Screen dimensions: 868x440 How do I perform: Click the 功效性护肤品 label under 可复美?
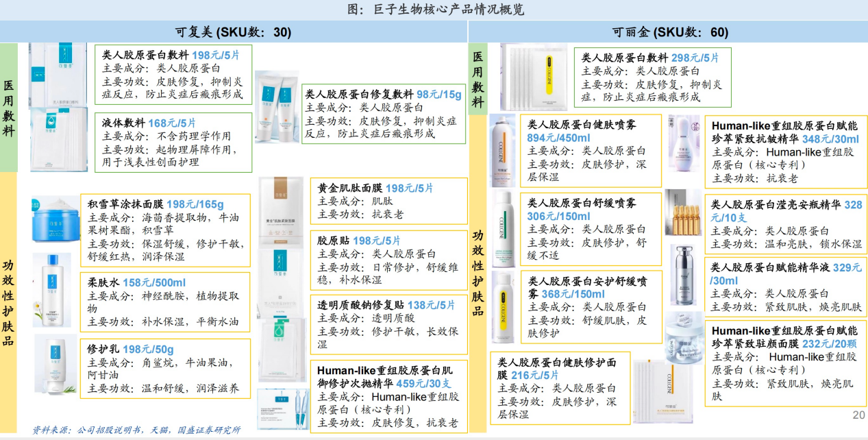pyautogui.click(x=9, y=303)
